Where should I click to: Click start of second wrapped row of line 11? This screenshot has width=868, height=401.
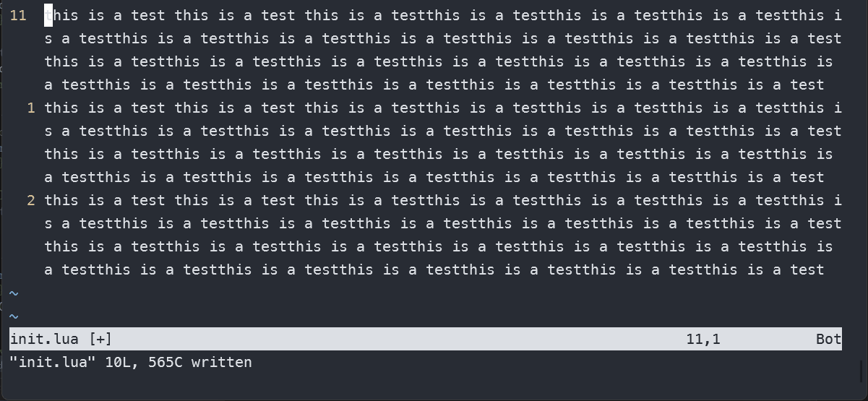click(x=48, y=38)
